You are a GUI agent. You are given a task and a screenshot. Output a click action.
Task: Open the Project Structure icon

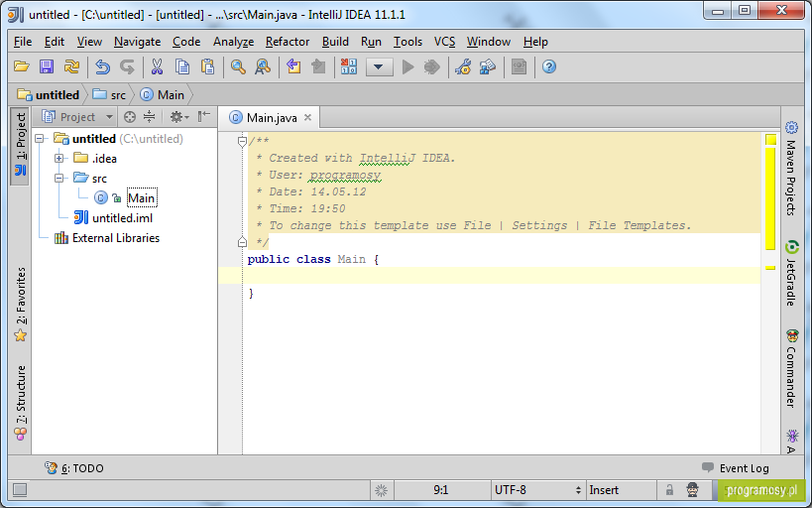point(488,66)
